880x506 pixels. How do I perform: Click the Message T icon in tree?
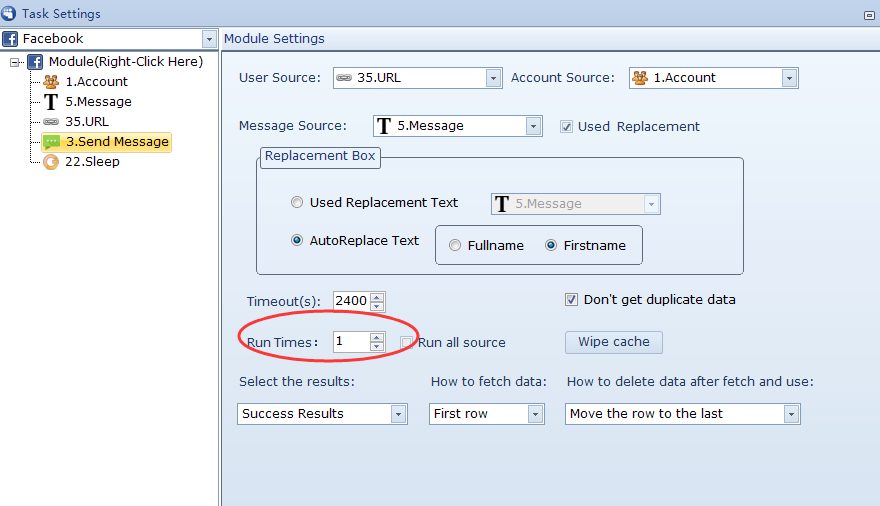pos(51,102)
